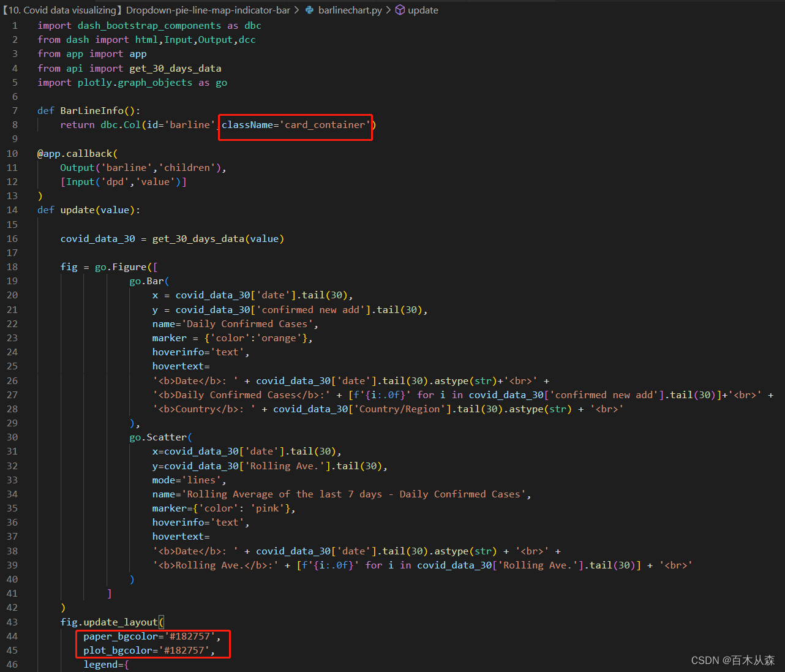Click 'Daily Confirmed Cases' name string on line 22
785x672 pixels.
tap(247, 324)
